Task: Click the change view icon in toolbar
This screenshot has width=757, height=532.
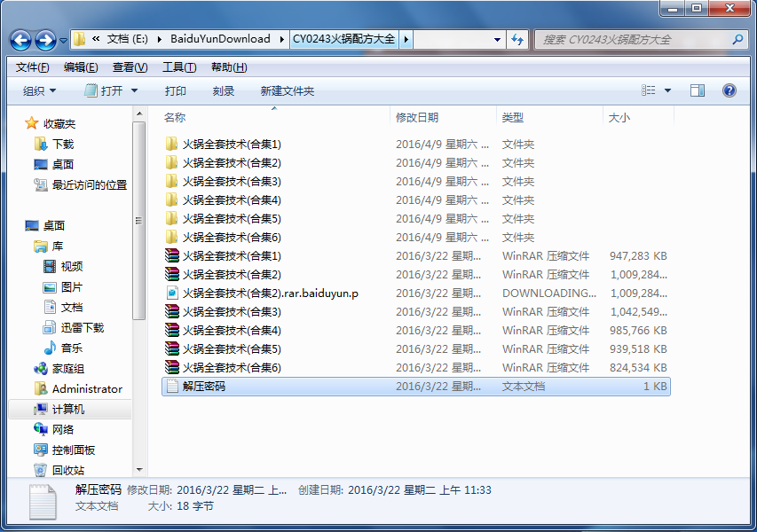Action: pos(649,90)
